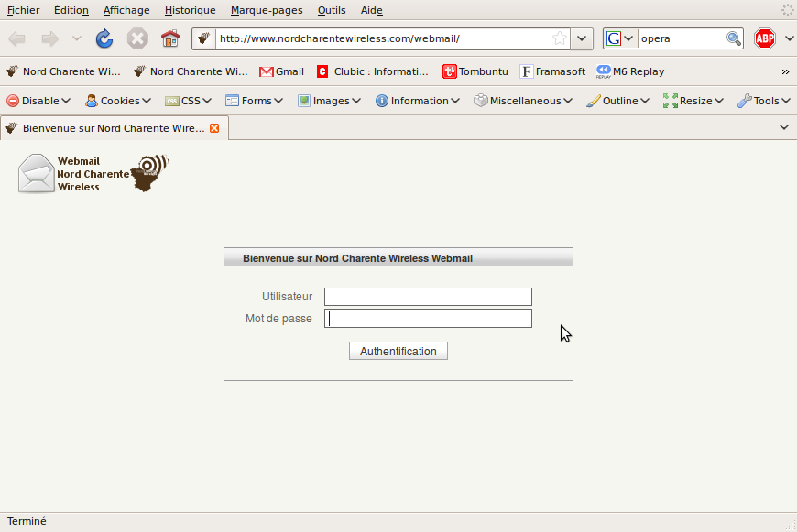
Task: Click the Stop loading icon
Action: coord(137,38)
